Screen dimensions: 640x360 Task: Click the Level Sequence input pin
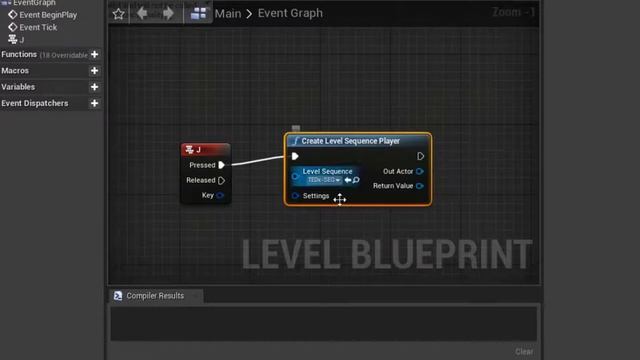pyautogui.click(x=295, y=176)
